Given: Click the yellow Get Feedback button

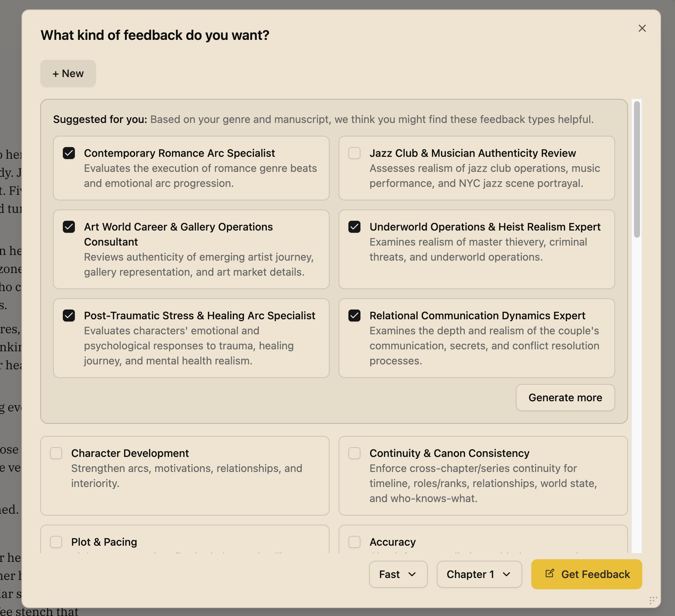Looking at the screenshot, I should (x=586, y=574).
